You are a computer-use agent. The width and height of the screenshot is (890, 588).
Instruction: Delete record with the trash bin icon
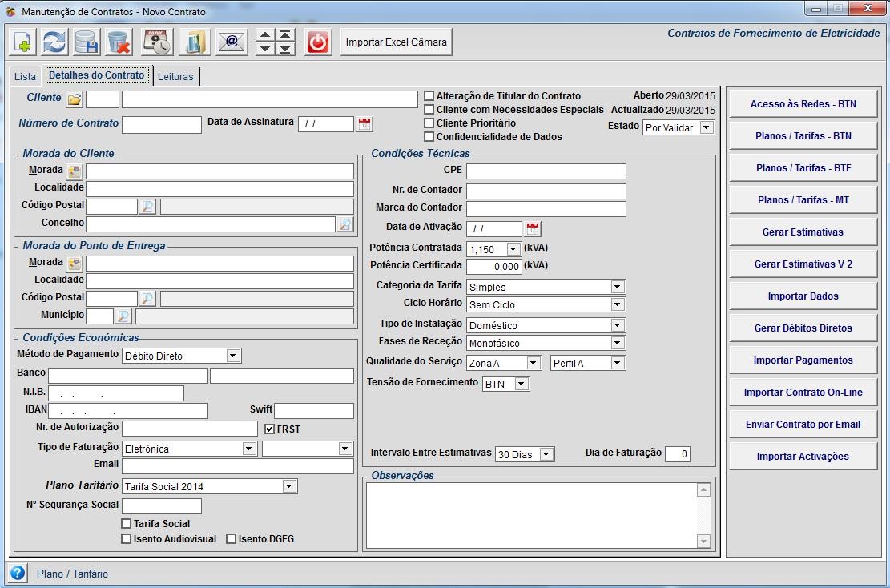[119, 42]
